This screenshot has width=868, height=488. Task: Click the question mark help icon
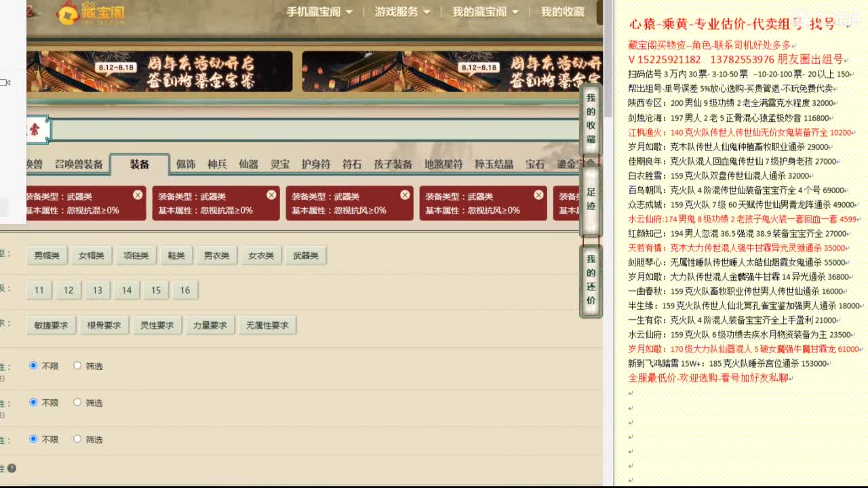click(x=12, y=468)
